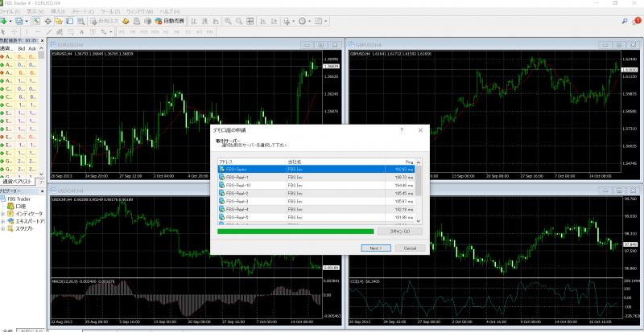Click the tile windows grid icon

(x=250, y=21)
